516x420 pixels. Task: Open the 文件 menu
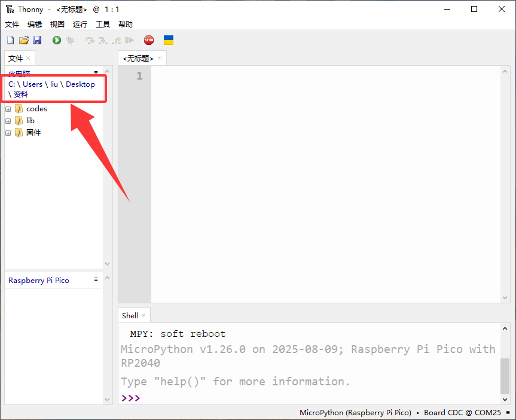(x=12, y=25)
